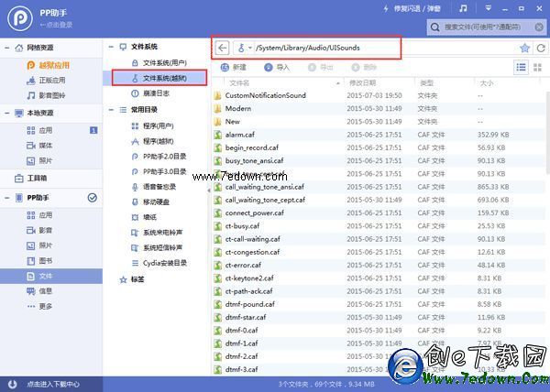The width and height of the screenshot is (550, 392).
Task: Refresh the file list
Action: pyautogui.click(x=541, y=48)
